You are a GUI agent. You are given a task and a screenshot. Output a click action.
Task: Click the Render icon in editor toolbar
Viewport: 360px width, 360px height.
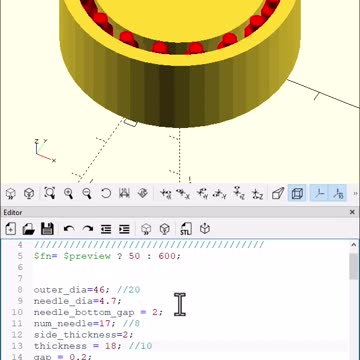[x=165, y=229]
